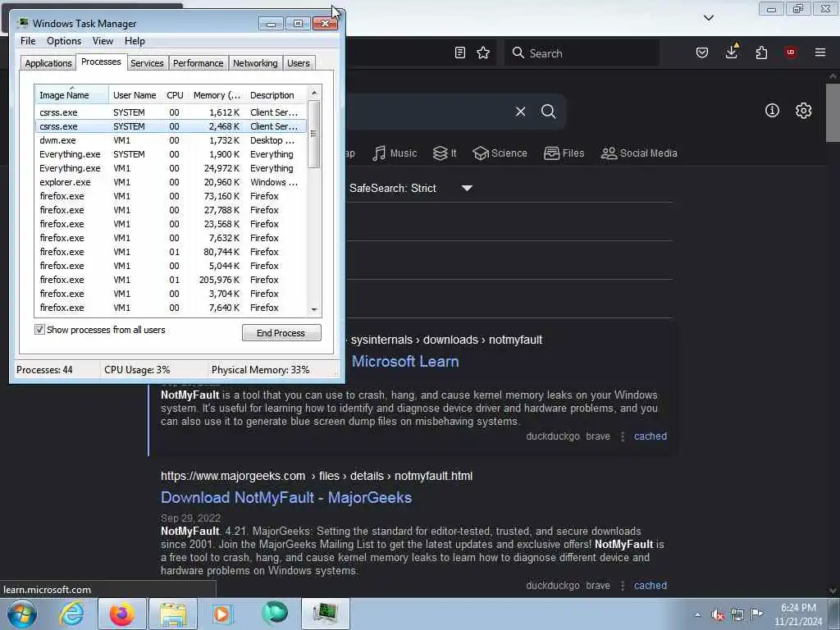Open info circle icon on search page

coord(772,111)
